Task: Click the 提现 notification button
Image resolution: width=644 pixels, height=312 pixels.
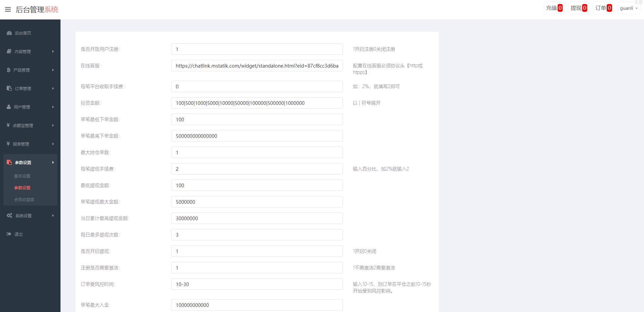Action: [x=578, y=8]
